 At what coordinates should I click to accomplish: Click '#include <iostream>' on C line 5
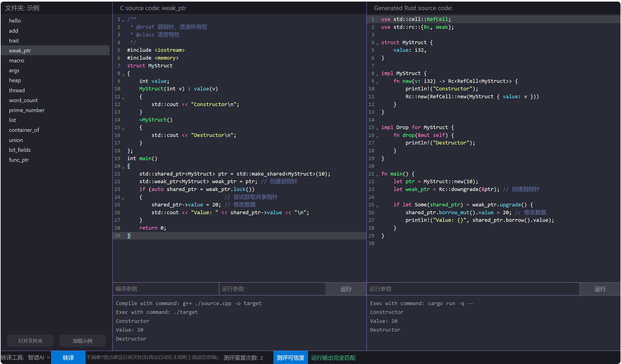[156, 50]
